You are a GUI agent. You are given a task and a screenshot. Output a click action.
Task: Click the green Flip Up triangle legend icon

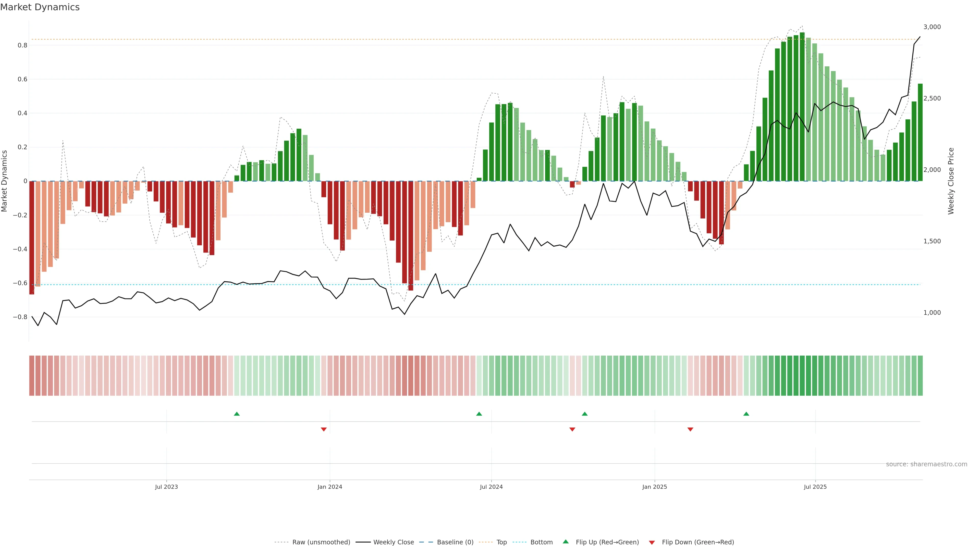click(566, 542)
